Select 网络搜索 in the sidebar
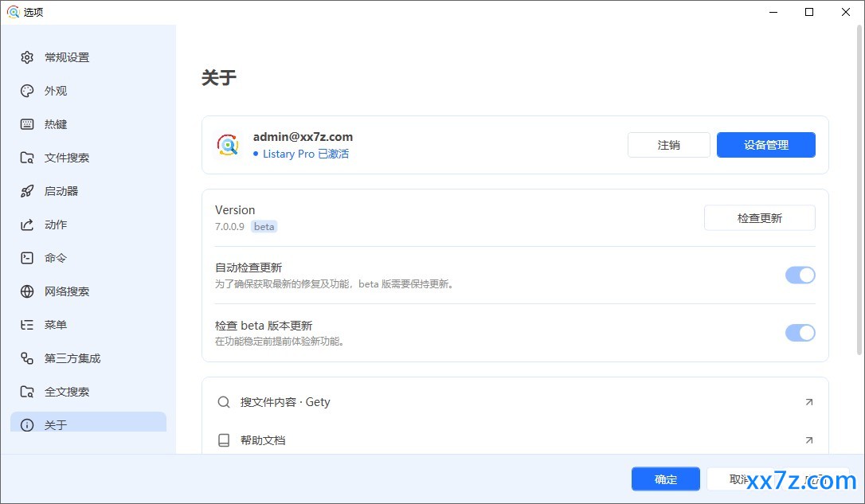Screen dimensions: 865x504 (x=88, y=291)
